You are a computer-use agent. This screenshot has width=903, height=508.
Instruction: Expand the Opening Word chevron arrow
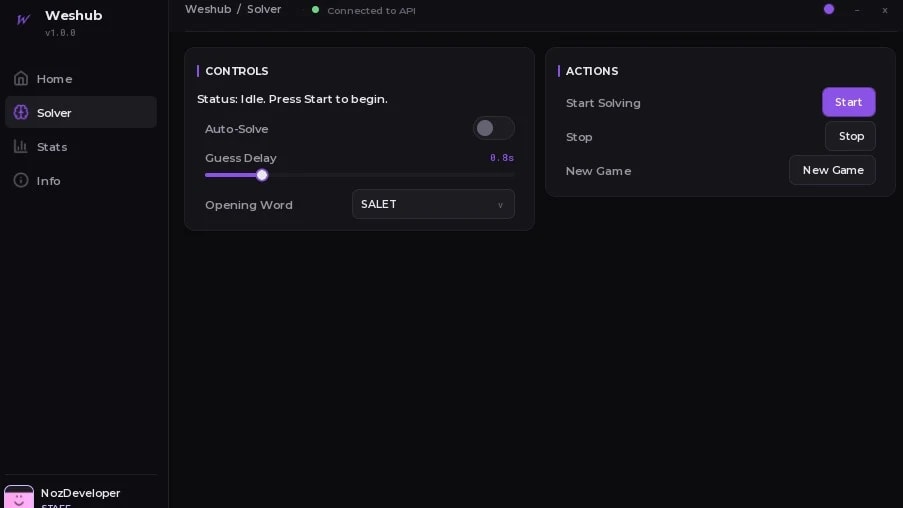[500, 205]
